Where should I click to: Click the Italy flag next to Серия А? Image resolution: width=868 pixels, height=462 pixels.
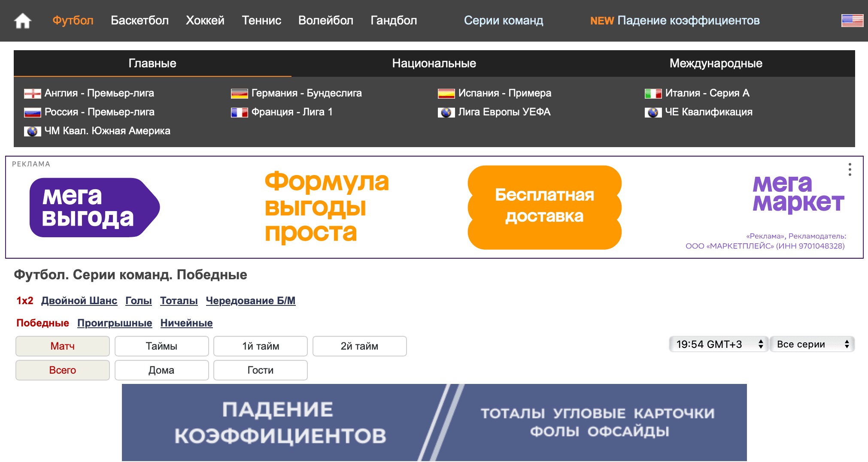tap(653, 94)
